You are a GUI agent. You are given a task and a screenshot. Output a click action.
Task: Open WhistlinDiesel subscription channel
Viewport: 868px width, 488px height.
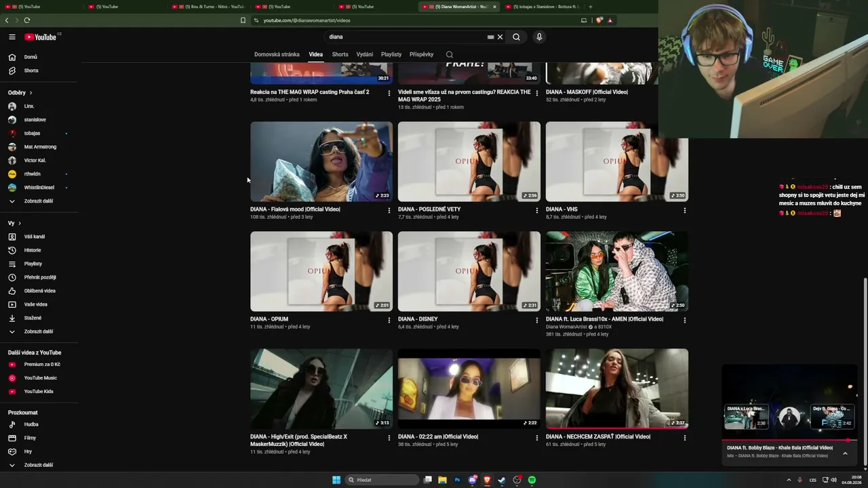[x=41, y=188]
